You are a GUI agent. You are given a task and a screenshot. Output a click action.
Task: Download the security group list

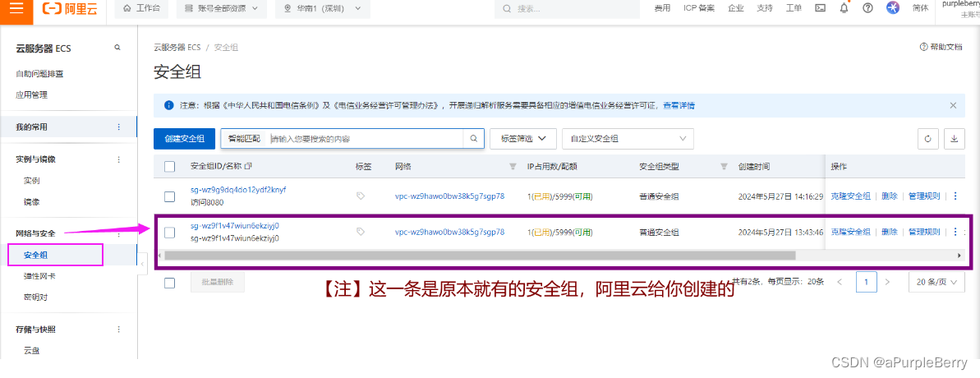[x=954, y=139]
